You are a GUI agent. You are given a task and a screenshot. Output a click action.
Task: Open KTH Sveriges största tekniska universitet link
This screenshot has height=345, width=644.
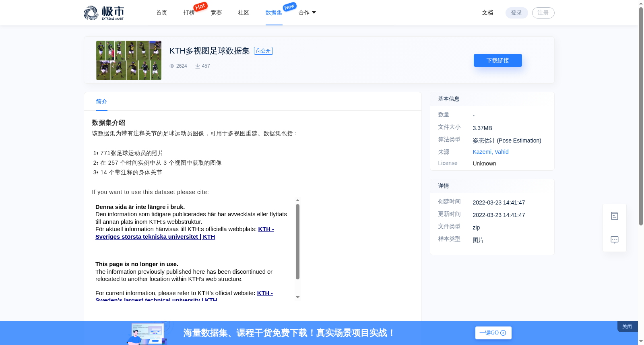pyautogui.click(x=185, y=233)
